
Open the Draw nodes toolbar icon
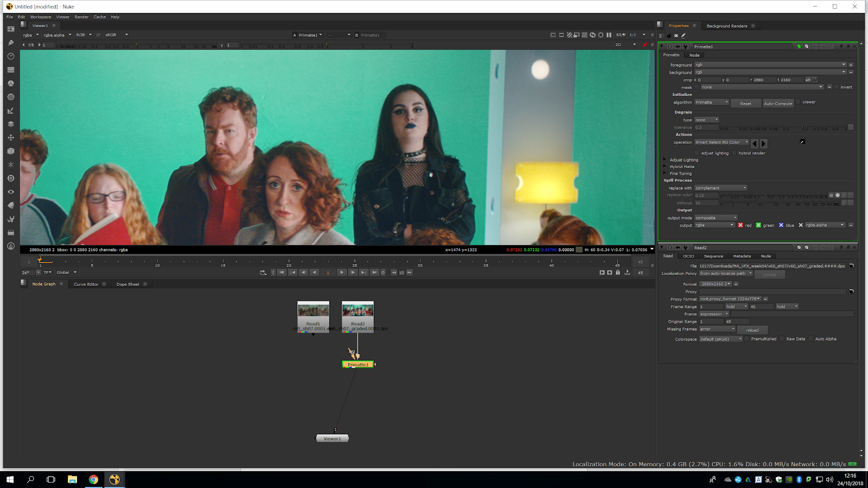10,43
